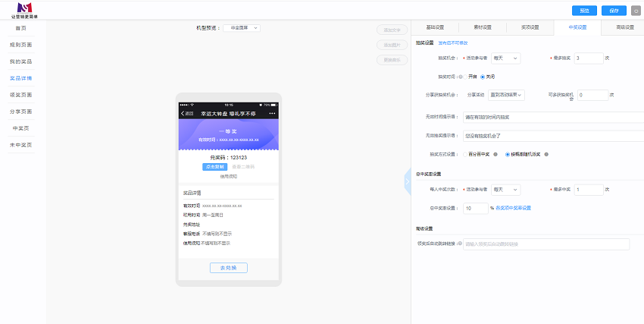Click the help icon next to 百分百中奖
Viewport: 644px width, 324px height.
click(496, 155)
